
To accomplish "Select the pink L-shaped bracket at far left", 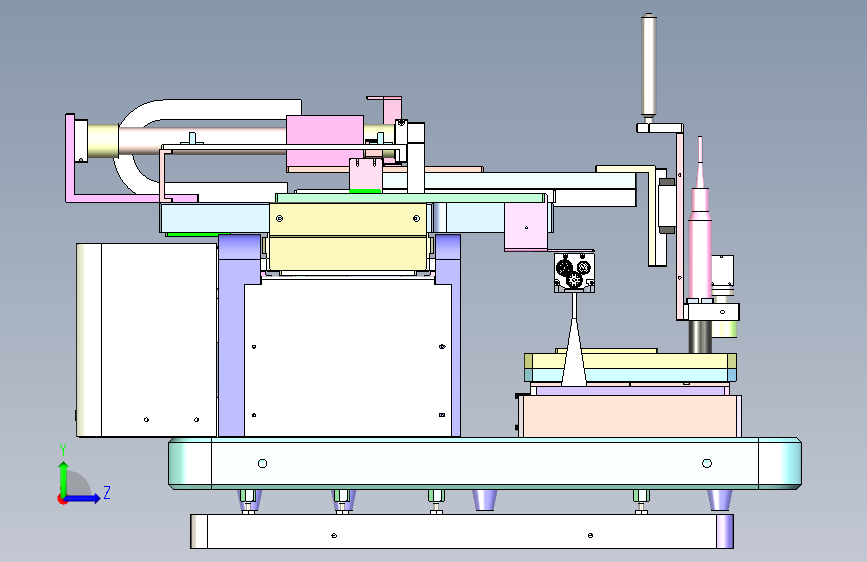I will pyautogui.click(x=70, y=160).
